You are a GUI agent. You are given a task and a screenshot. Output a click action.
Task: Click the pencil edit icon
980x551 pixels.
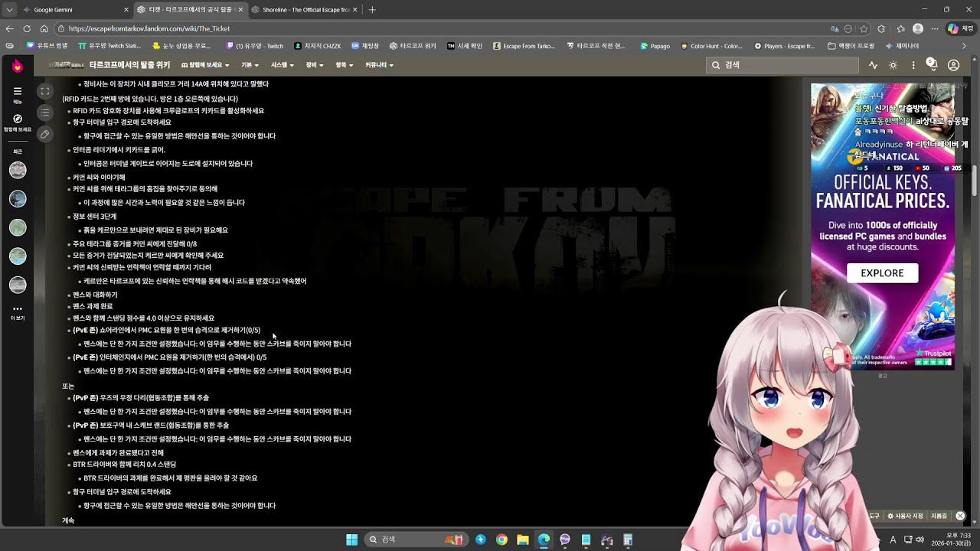pos(45,134)
